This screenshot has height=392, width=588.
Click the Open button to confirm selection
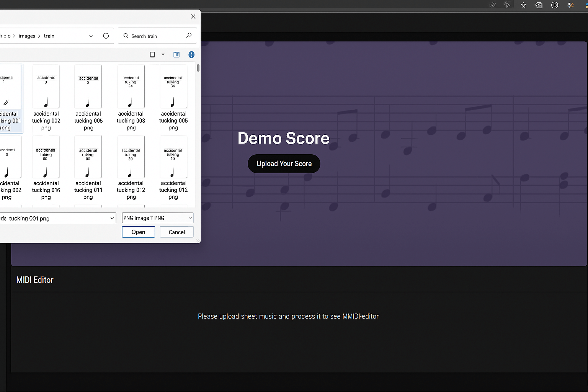click(x=138, y=232)
